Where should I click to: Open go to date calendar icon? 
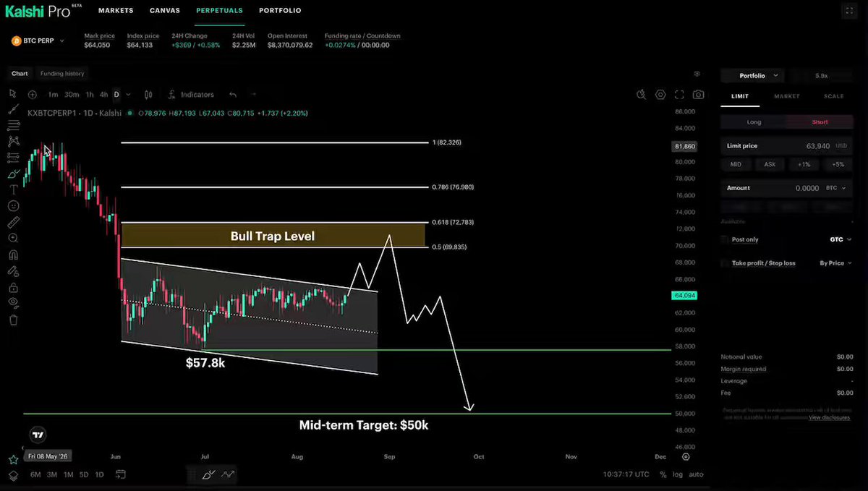point(121,475)
